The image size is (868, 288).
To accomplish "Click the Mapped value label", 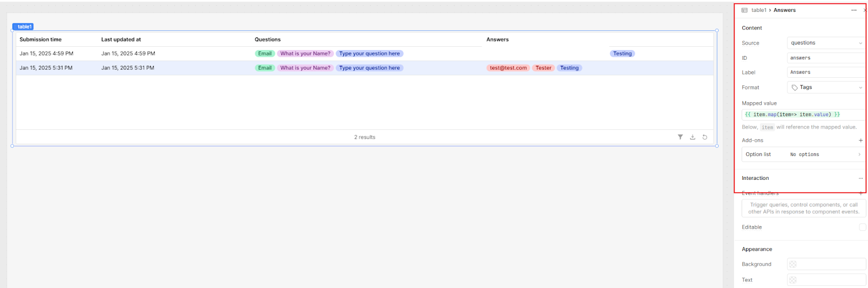I will click(759, 103).
